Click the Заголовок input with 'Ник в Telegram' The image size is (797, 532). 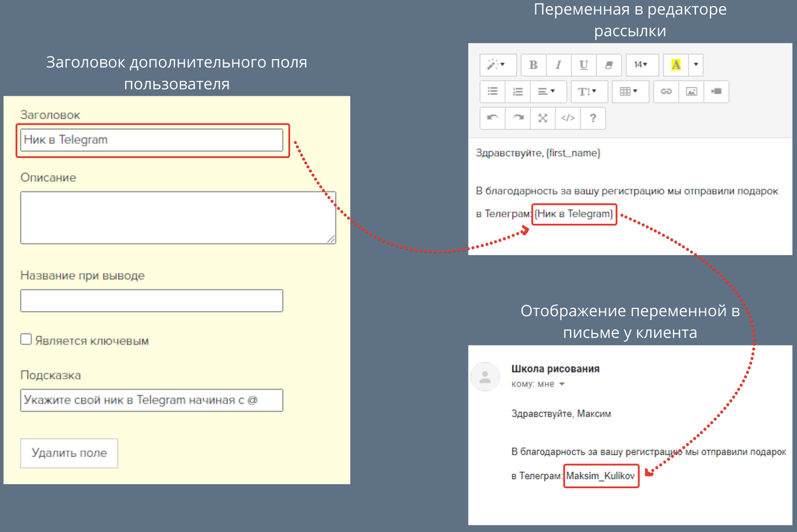click(x=151, y=140)
